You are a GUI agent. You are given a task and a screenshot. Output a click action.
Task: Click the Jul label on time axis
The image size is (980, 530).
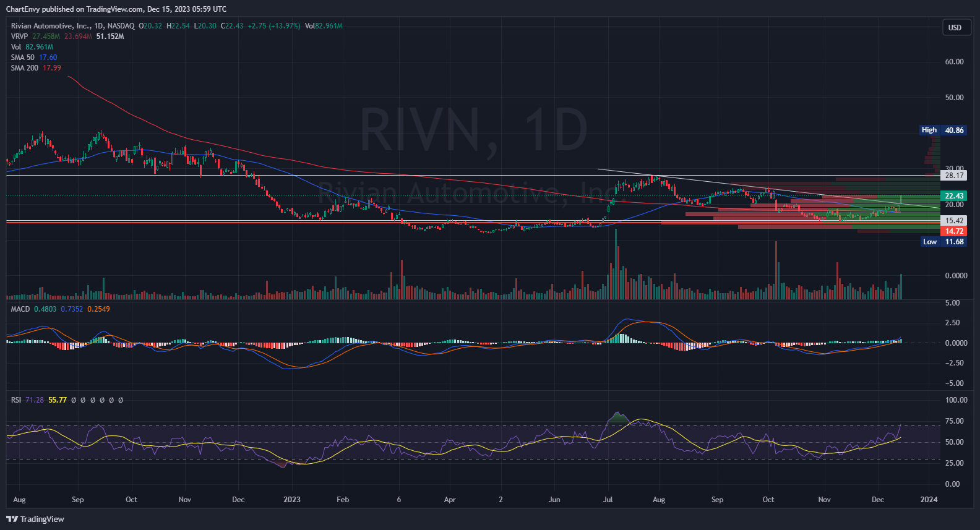(608, 500)
